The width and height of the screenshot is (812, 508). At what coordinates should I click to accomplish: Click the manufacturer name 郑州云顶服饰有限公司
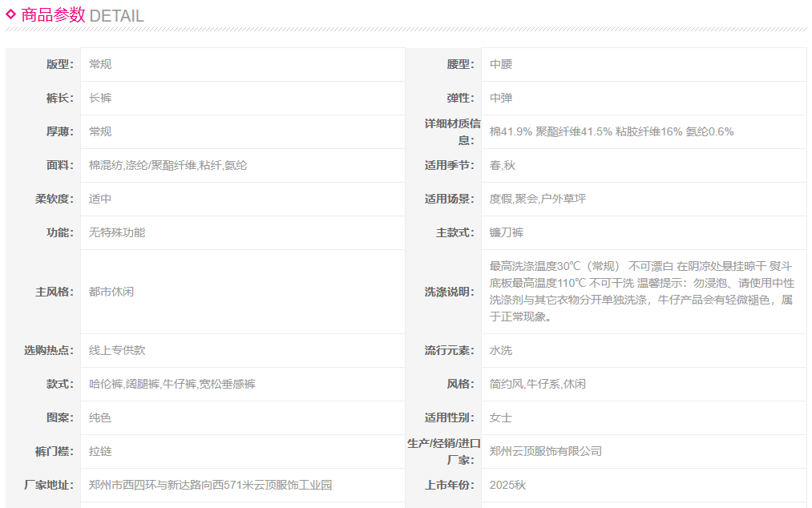coord(545,451)
